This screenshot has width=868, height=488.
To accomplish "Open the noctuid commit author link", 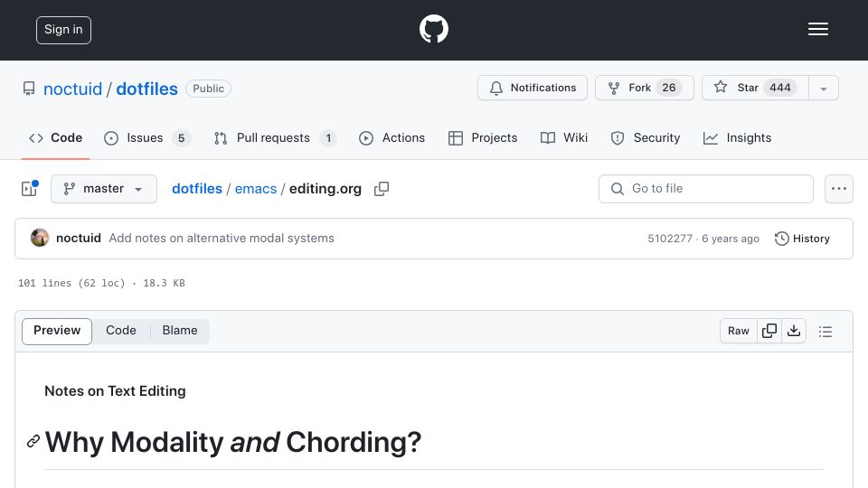I will [79, 238].
